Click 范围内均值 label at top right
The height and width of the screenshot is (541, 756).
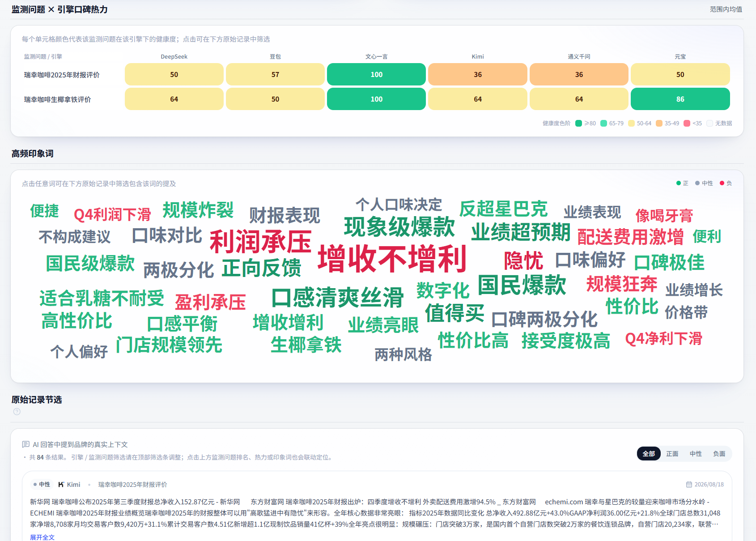click(726, 9)
